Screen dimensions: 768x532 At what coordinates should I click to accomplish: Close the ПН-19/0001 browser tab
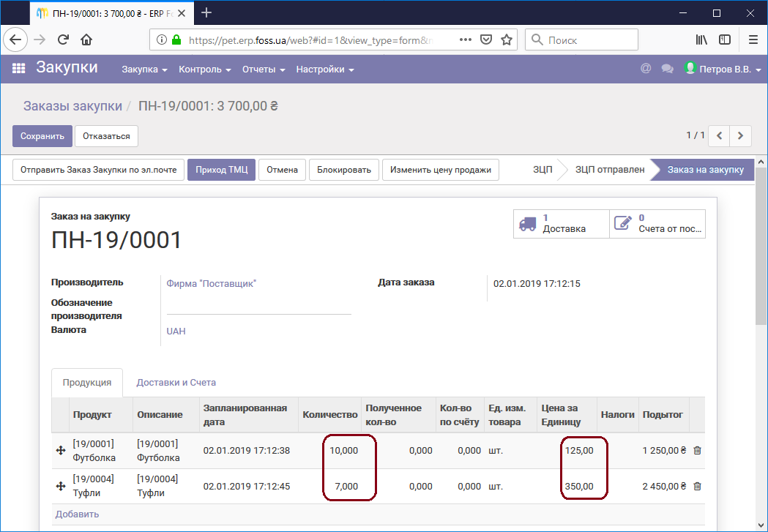(182, 13)
